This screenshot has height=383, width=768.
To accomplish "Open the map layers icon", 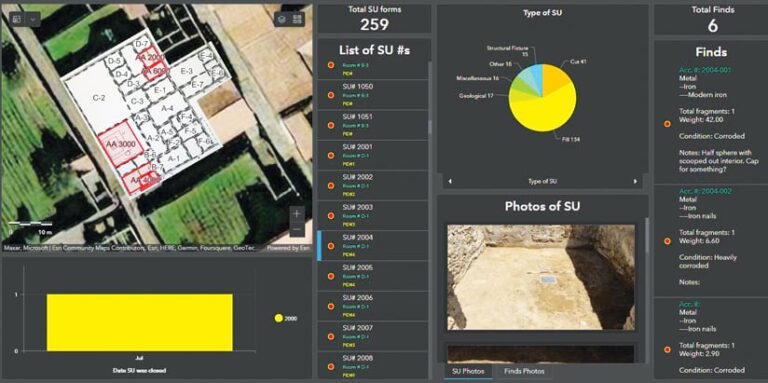I will 282,19.
